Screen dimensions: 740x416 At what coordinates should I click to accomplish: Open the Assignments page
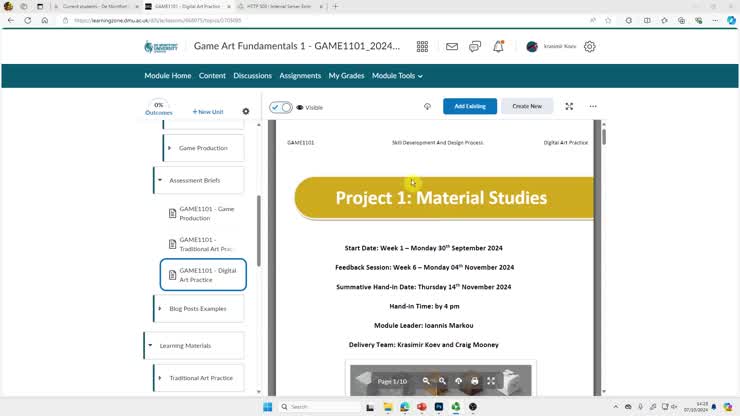(x=300, y=76)
